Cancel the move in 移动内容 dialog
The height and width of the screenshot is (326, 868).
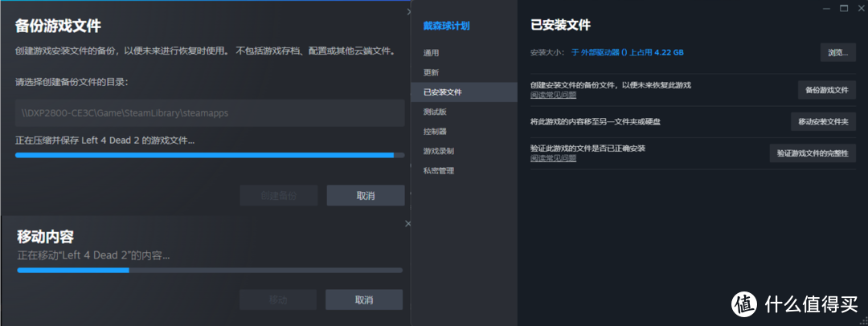[364, 300]
